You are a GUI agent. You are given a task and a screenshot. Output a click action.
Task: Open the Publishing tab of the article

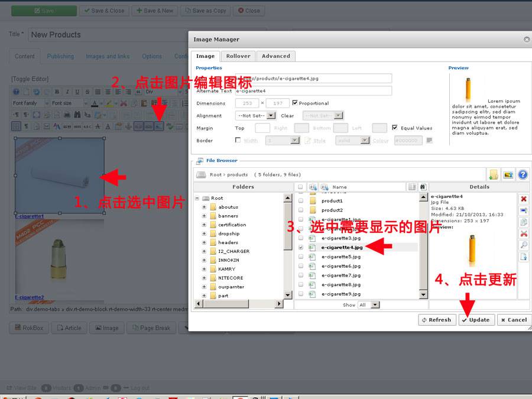tap(61, 56)
